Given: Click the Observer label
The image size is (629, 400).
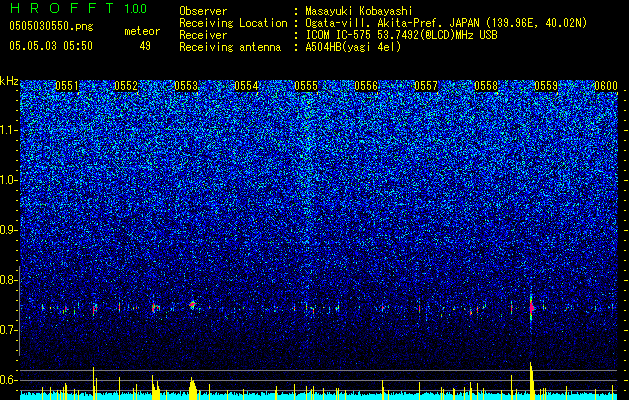Looking at the screenshot, I should coord(203,11).
